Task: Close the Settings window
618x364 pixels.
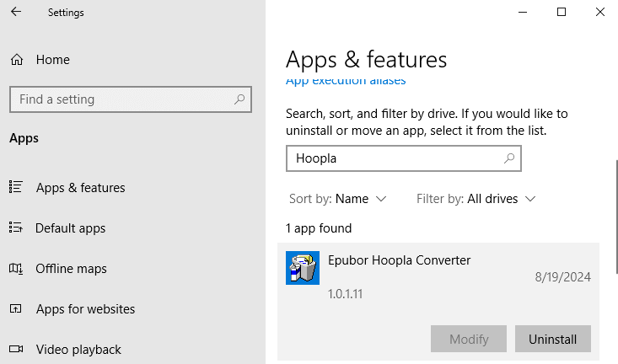Action: coord(599,12)
